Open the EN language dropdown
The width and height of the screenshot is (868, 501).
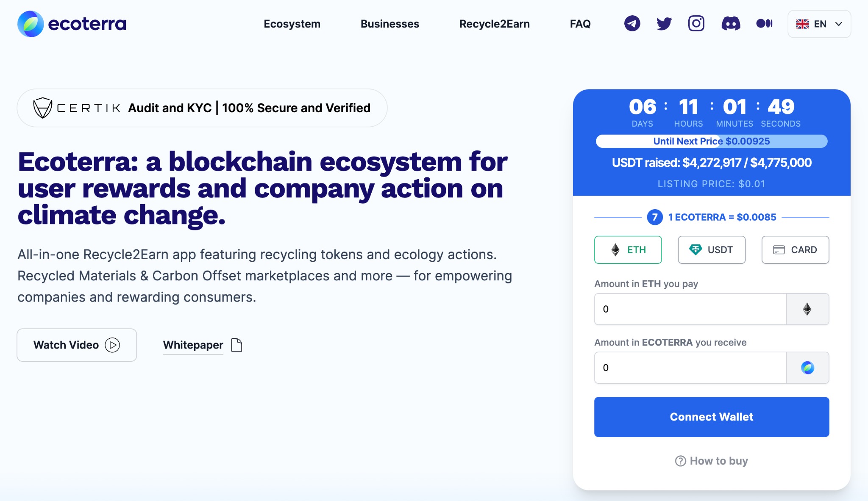click(819, 24)
